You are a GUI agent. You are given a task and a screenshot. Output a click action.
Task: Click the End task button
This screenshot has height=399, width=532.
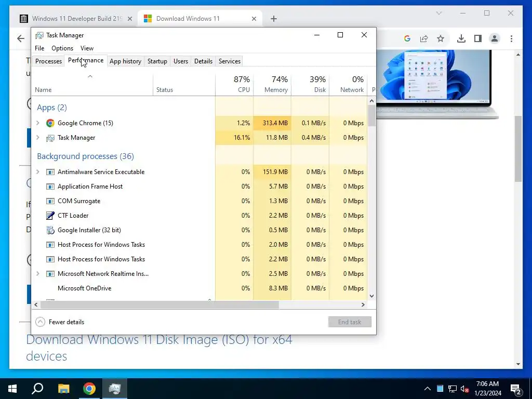tap(350, 322)
